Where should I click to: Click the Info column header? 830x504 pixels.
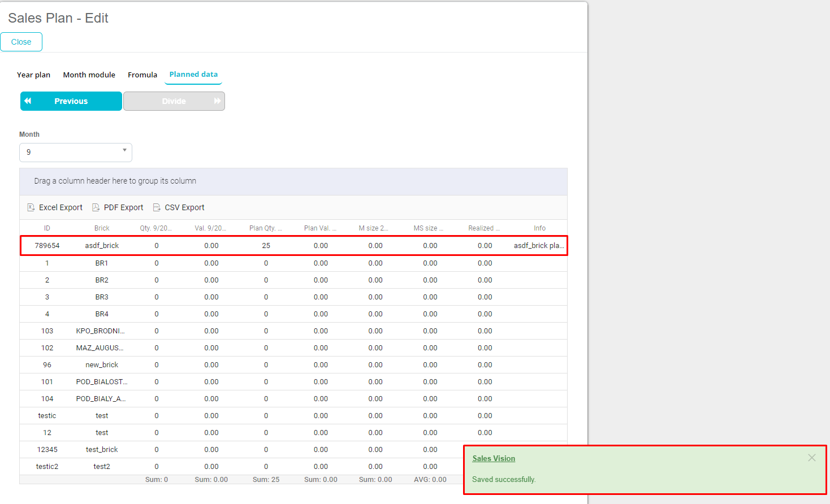(539, 228)
